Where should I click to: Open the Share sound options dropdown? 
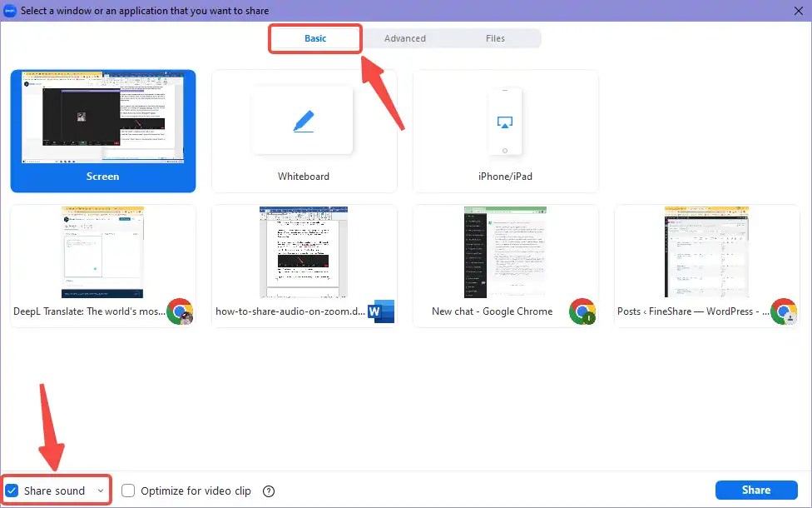[99, 491]
